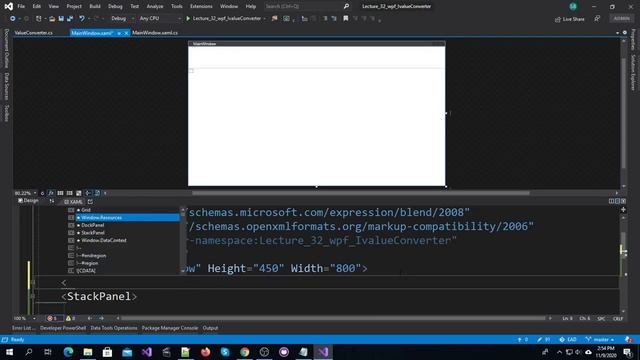Click the open file folder toolbar icon
640x360 pixels.
point(52,19)
